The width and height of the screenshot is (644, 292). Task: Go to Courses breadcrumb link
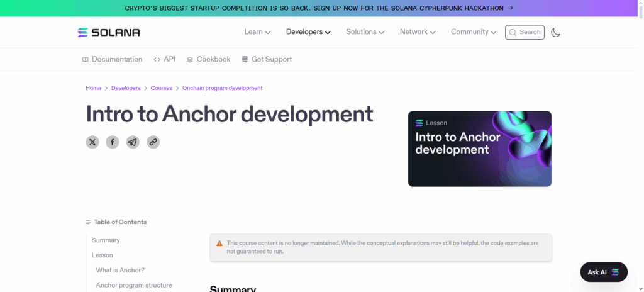point(162,88)
